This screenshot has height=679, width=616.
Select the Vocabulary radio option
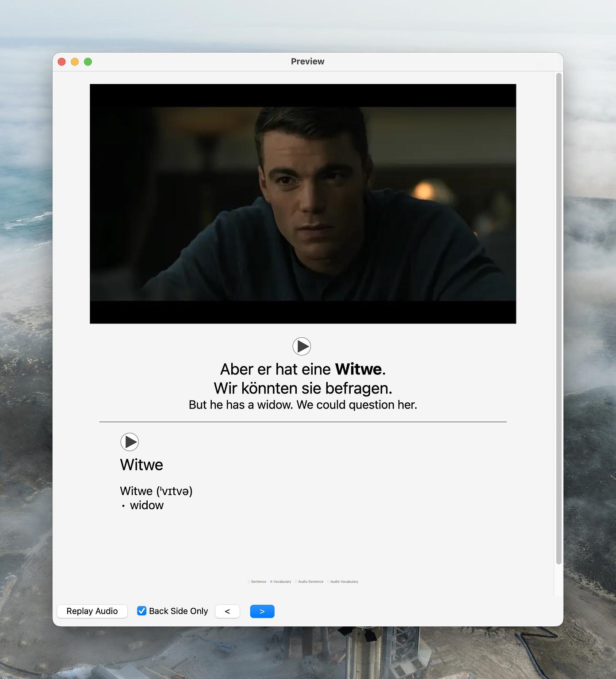coord(272,582)
